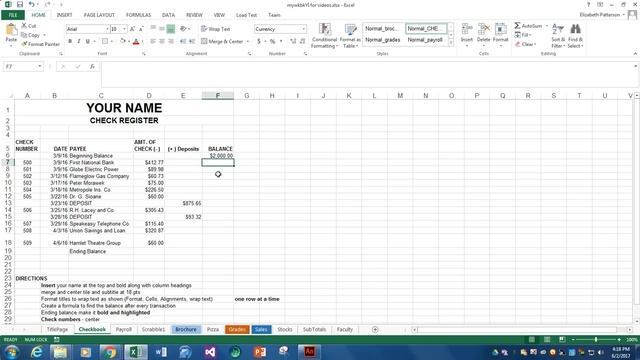Click the Save icon in quick access toolbar
Image resolution: width=640 pixels, height=360 pixels.
(x=20, y=5)
